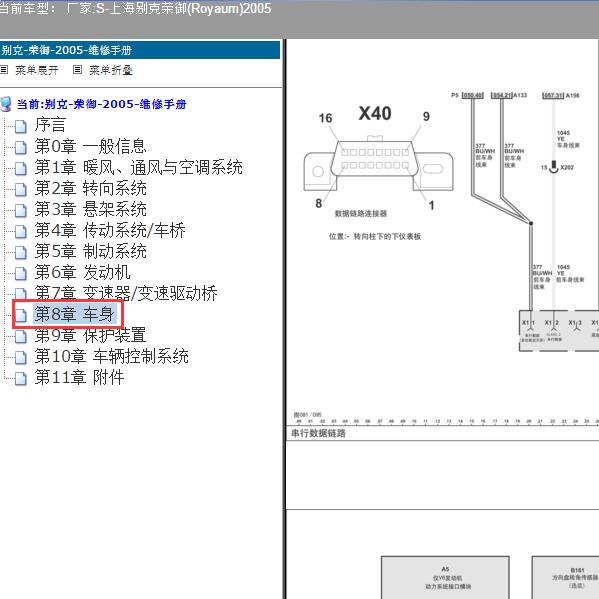Viewport: 599px width, 599px height.
Task: Open 第10章 车辆控制系统
Action: click(111, 356)
